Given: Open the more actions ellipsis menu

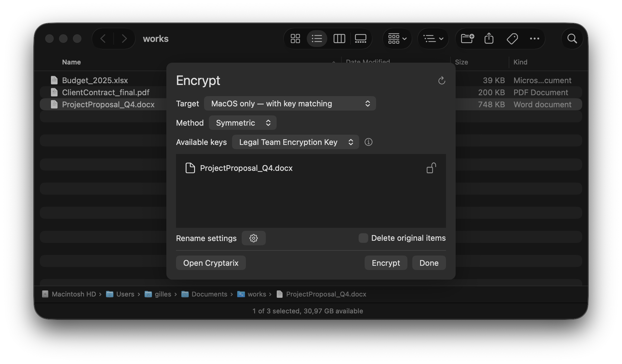Looking at the screenshot, I should pyautogui.click(x=534, y=39).
